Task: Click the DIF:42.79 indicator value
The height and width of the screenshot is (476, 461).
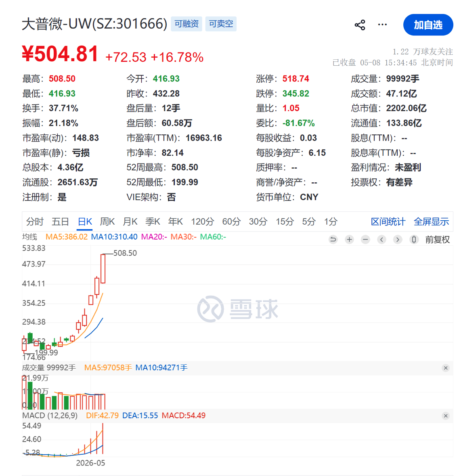Action: (102, 415)
